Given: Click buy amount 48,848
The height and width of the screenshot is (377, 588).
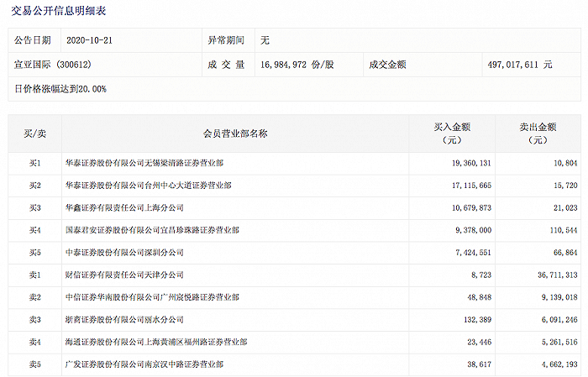Looking at the screenshot, I should pos(480,297).
